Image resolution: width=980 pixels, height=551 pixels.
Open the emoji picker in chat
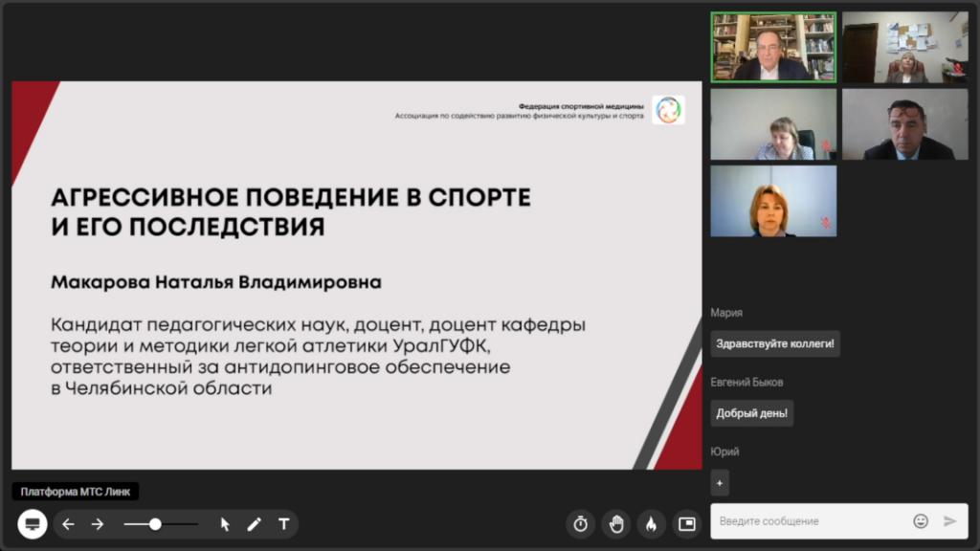[921, 521]
